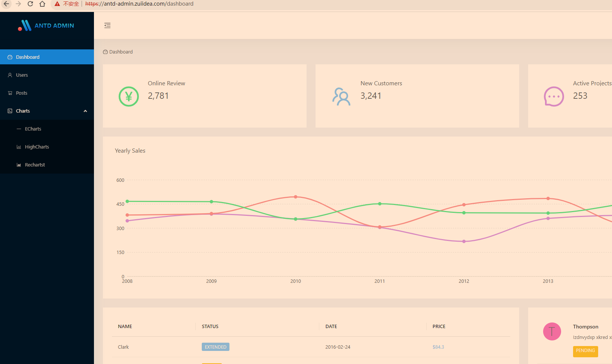Image resolution: width=612 pixels, height=364 pixels.
Task: Collapse the sidebar with the fold icon
Action: click(x=107, y=25)
